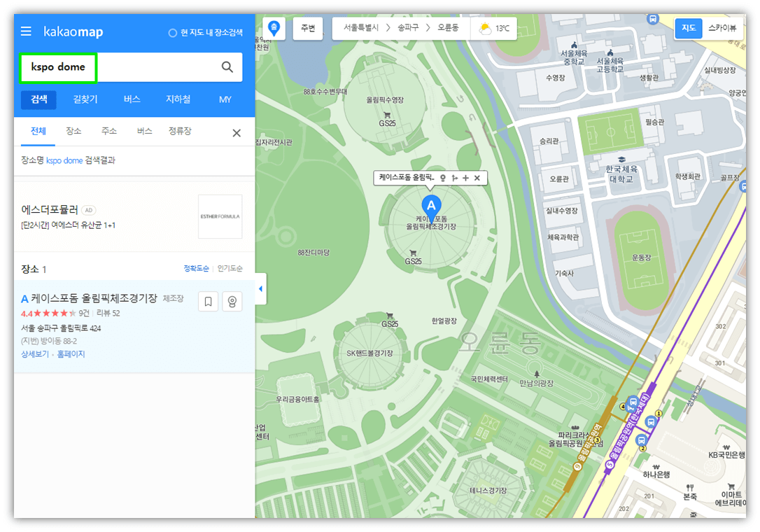Click the SK핸드볼경기장 map label
The width and height of the screenshot is (760, 532).
coord(370,353)
